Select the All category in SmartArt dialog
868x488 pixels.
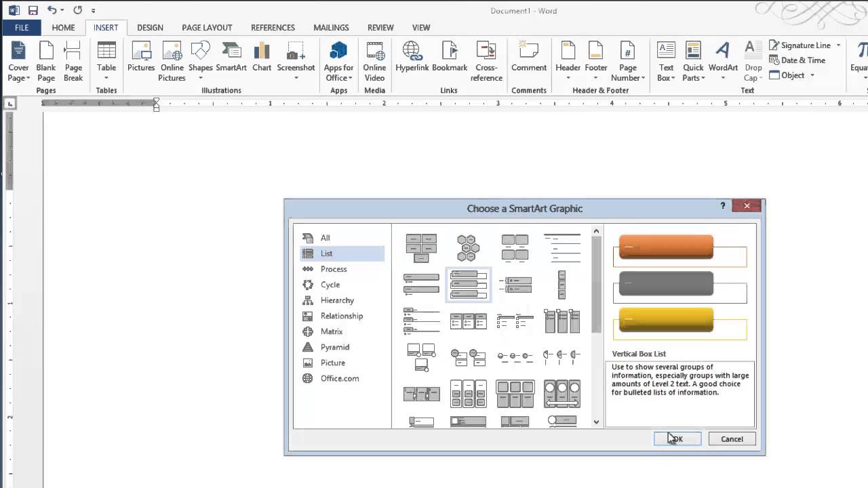(342, 238)
